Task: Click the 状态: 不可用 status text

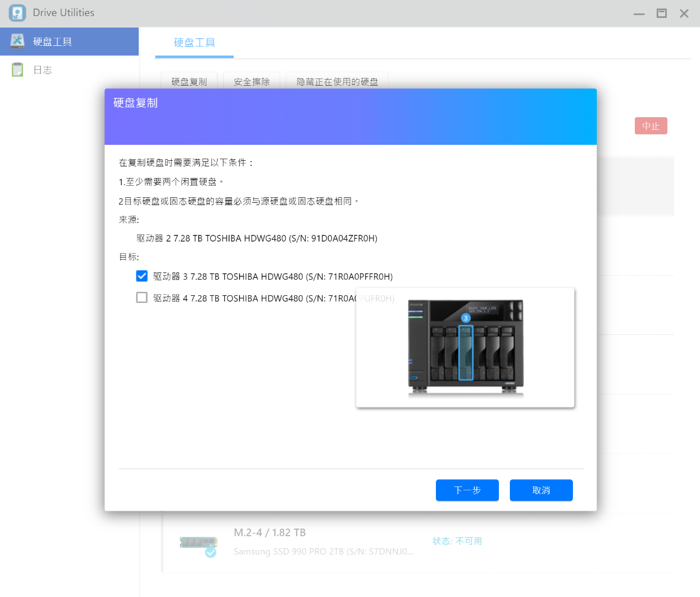Action: [457, 541]
